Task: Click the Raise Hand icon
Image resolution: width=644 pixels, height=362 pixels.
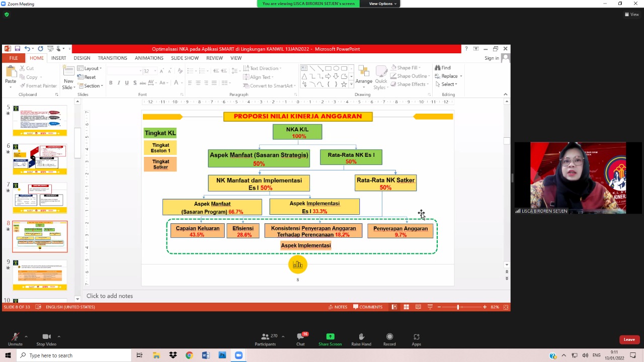Action: (x=361, y=337)
